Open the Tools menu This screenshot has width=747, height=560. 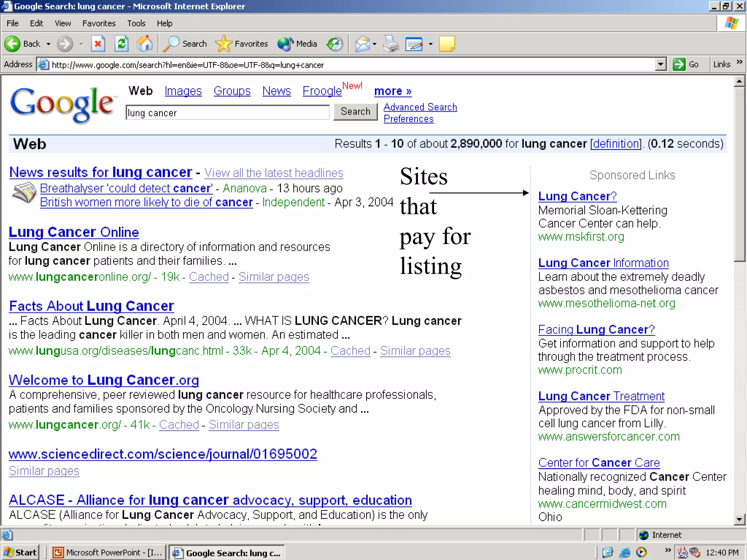pos(136,23)
